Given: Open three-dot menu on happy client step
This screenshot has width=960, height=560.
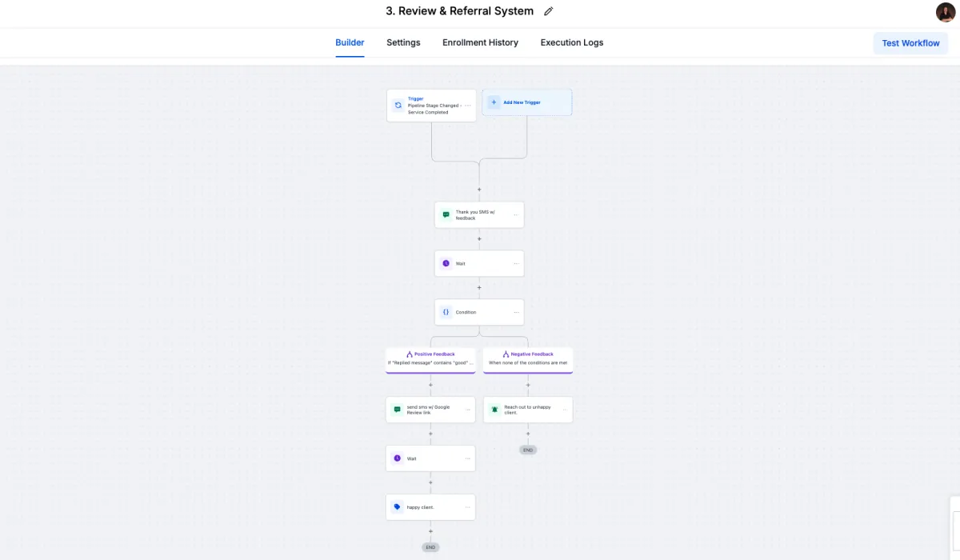Looking at the screenshot, I should click(x=467, y=507).
